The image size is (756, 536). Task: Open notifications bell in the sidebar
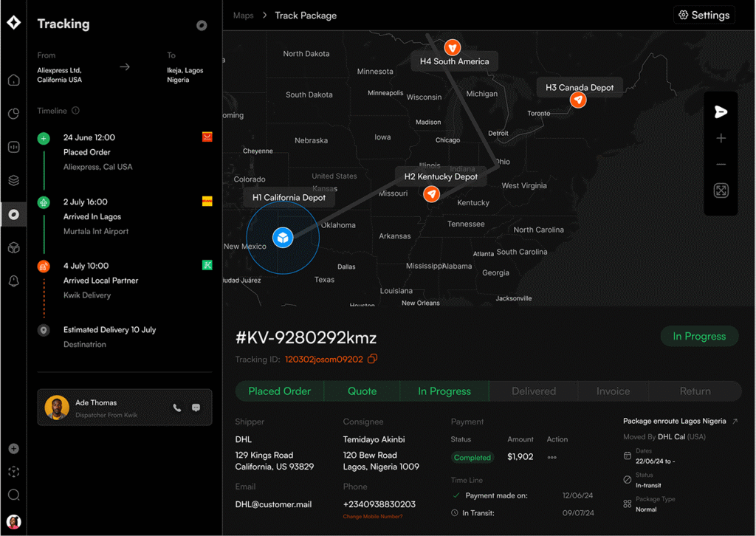pyautogui.click(x=13, y=281)
